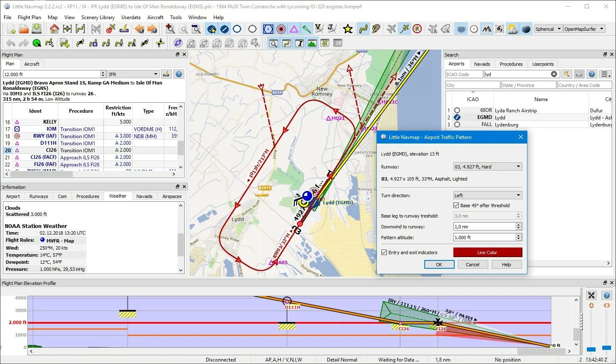Viewport: 616px width, 364px height.
Task: Uncheck Base 45° after threshold
Action: [456, 206]
